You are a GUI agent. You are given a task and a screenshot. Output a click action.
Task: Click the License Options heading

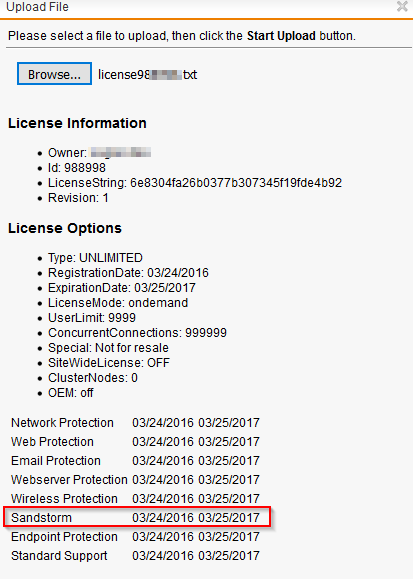coord(65,228)
